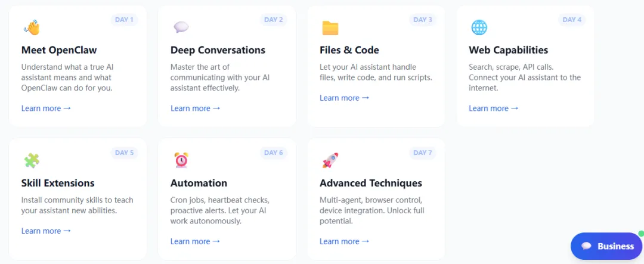Click the rocket icon on Advanced Techniques

pyautogui.click(x=330, y=160)
